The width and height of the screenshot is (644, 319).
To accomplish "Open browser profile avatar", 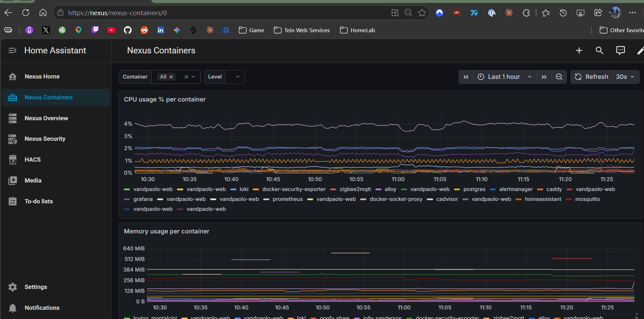I will tap(615, 13).
